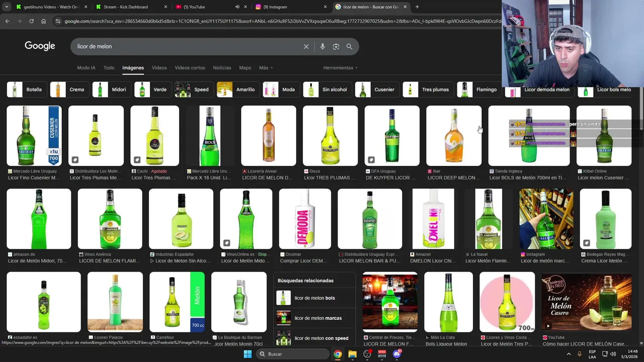Filter images by Flamingo chip
644x362 pixels.
(480, 89)
